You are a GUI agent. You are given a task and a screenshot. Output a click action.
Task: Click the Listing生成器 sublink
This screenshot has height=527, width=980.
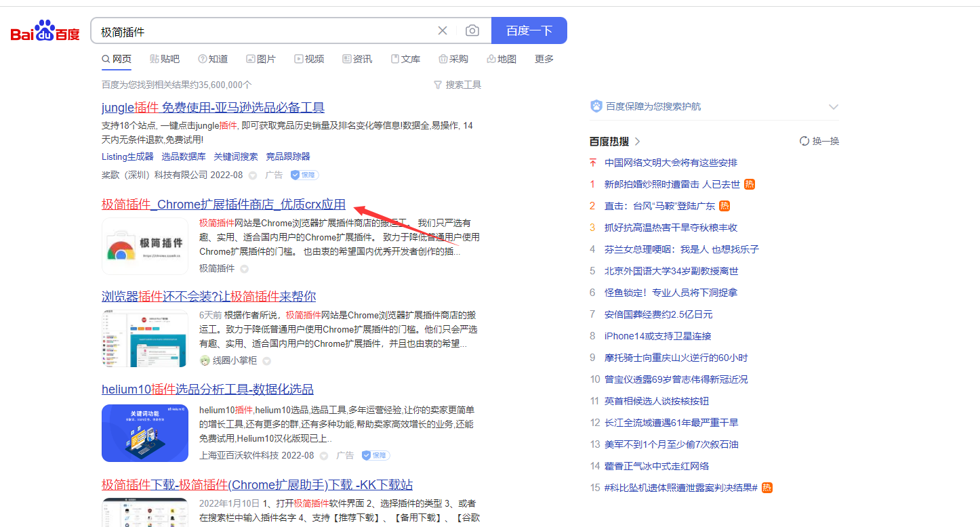coord(127,156)
